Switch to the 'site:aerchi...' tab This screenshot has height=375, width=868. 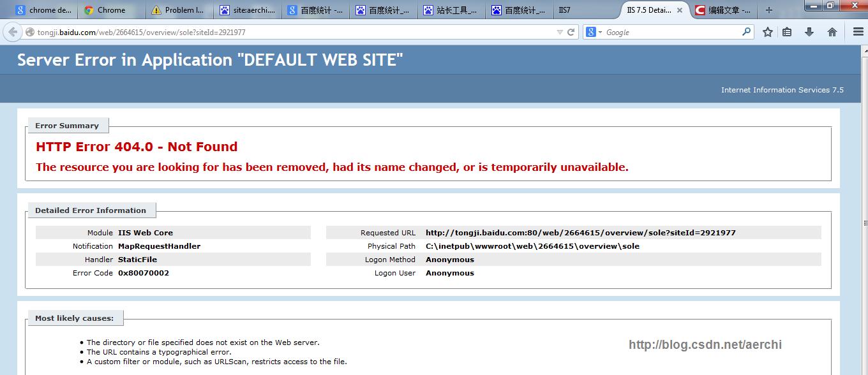(246, 10)
